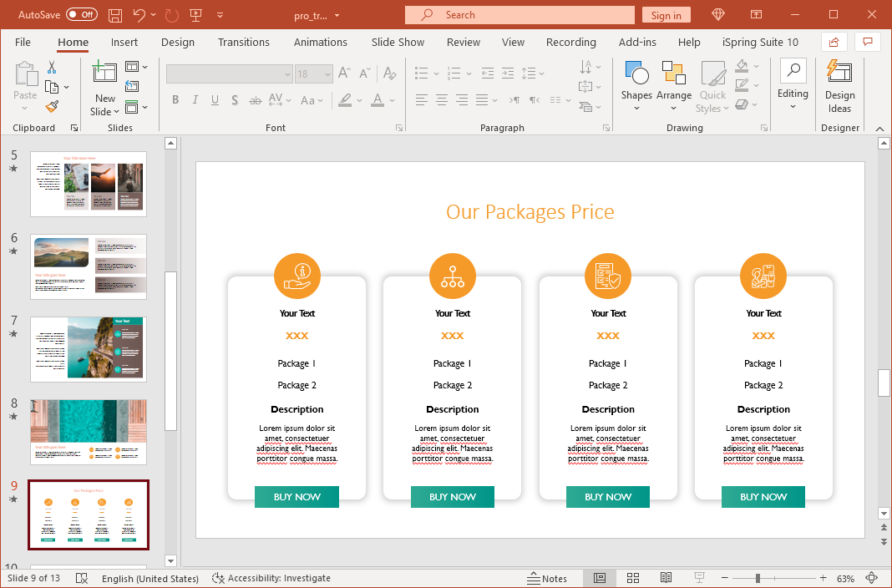Screen dimensions: 892x588
Task: Click Fit slide to window icon
Action: 872,578
